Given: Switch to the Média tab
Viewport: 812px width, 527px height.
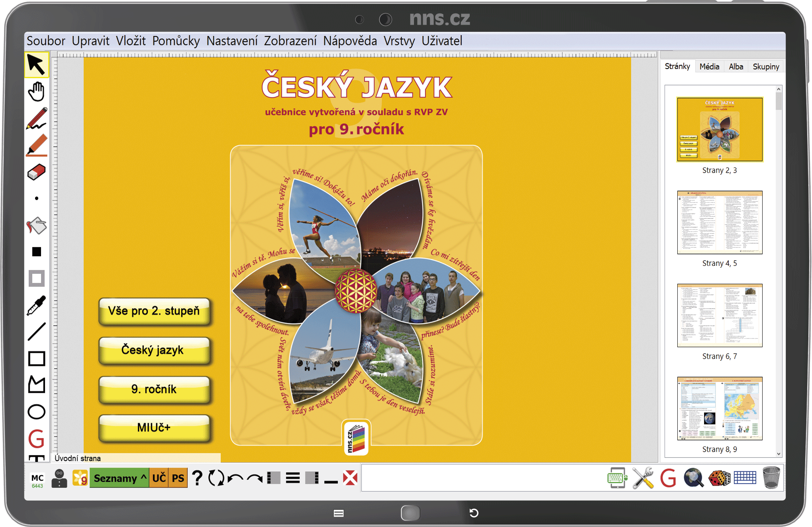Looking at the screenshot, I should [709, 67].
